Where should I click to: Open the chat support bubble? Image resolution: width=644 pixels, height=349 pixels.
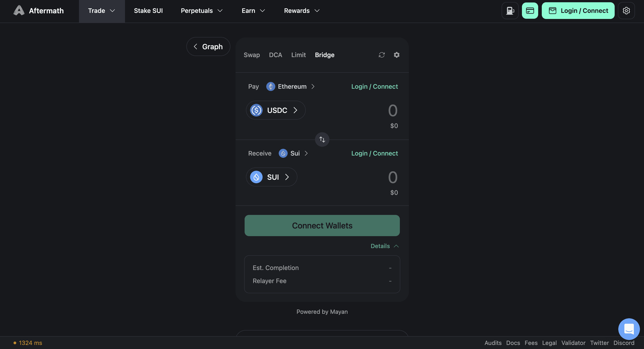tap(629, 329)
